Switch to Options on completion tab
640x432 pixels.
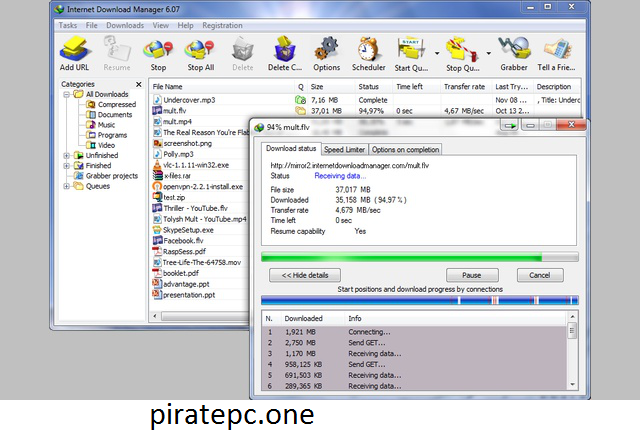pos(405,149)
